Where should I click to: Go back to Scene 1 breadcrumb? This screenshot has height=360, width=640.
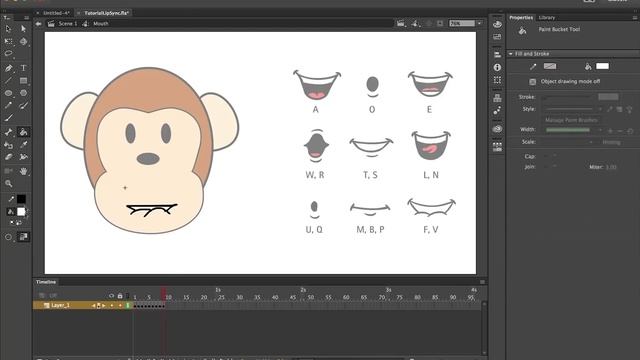[68, 24]
